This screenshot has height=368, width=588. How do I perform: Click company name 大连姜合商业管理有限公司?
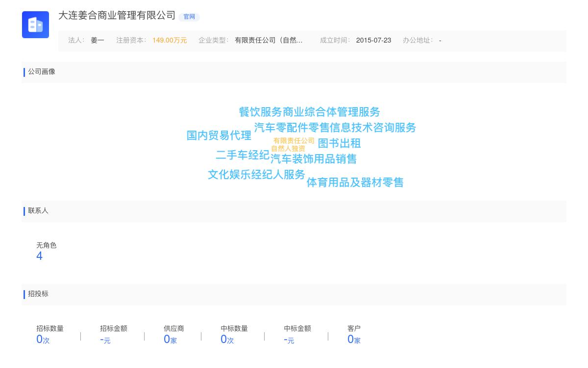pos(117,15)
